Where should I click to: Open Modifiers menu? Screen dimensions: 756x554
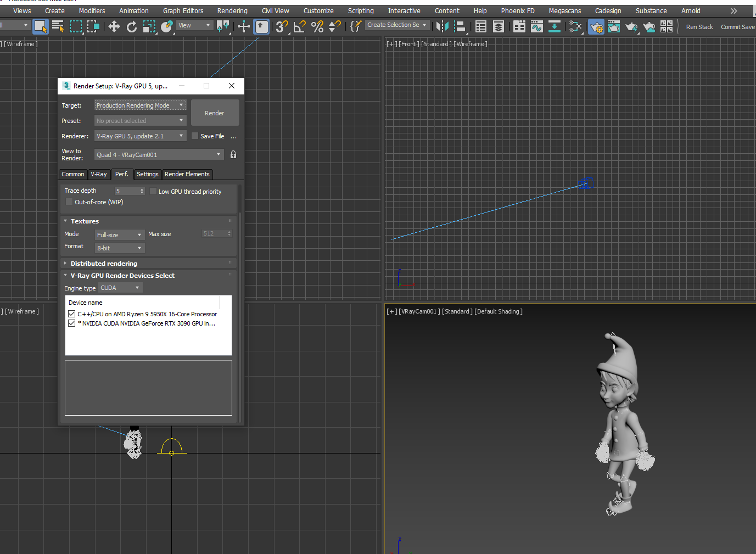(92, 10)
